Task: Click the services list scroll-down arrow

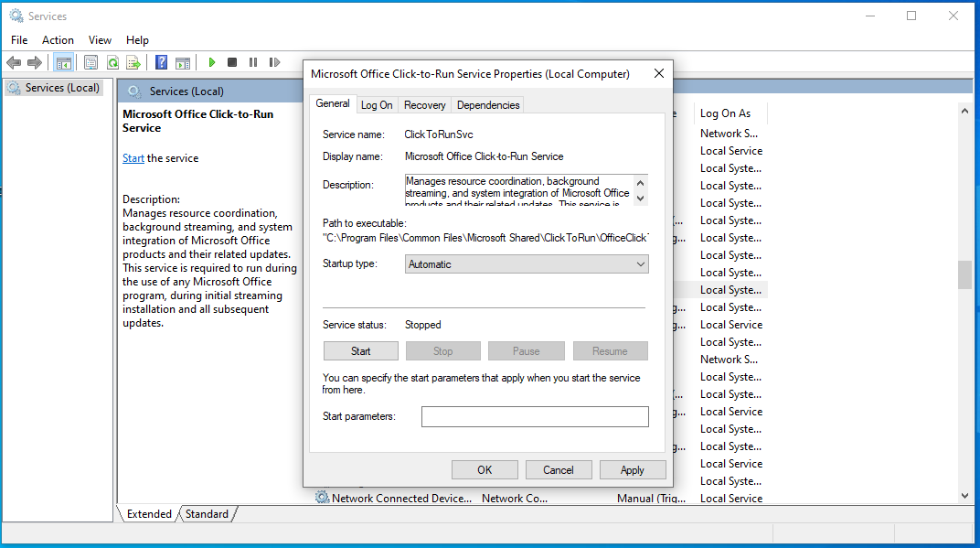Action: click(965, 496)
